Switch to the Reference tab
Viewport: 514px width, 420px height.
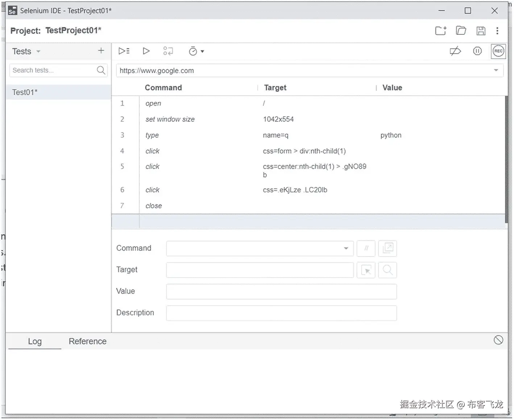click(88, 341)
